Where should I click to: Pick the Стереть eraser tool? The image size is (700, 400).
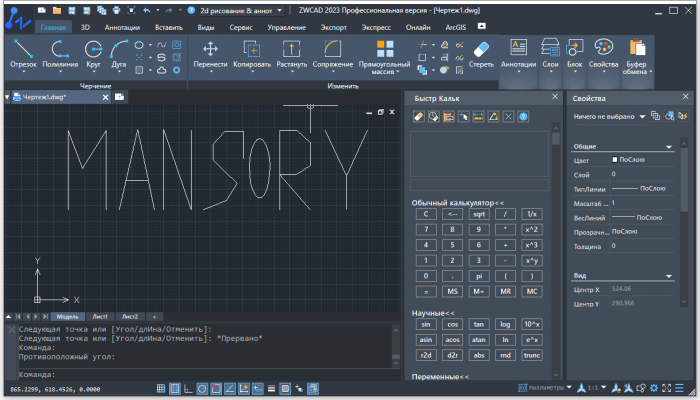click(x=481, y=52)
